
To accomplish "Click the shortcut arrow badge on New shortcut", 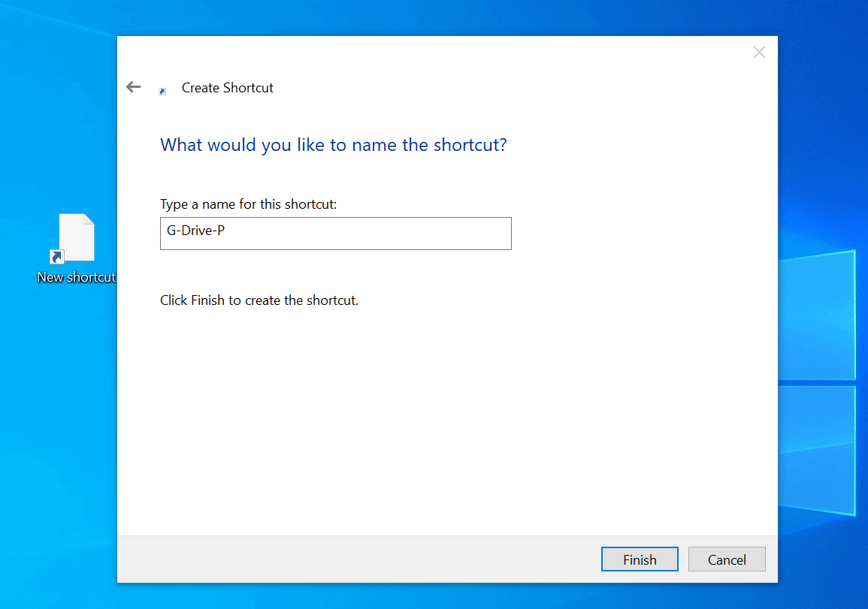I will pos(56,257).
